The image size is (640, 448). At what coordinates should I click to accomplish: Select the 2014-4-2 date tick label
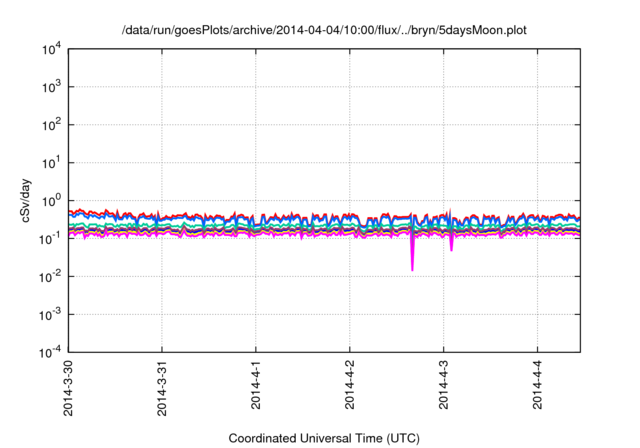(350, 385)
